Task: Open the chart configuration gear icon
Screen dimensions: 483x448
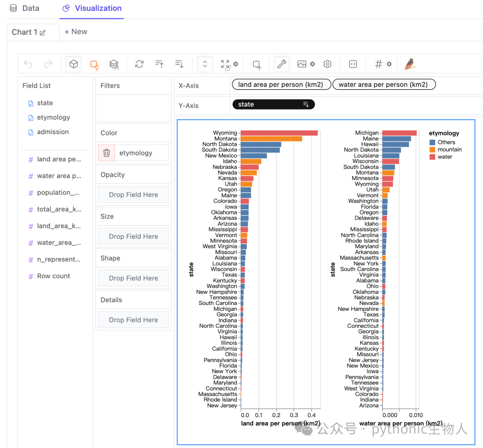Action: click(x=327, y=64)
